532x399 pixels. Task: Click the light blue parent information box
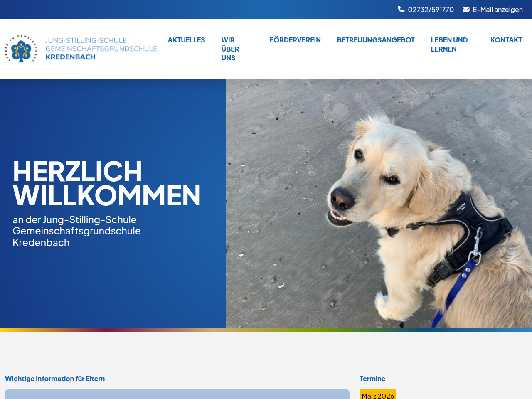tap(177, 394)
